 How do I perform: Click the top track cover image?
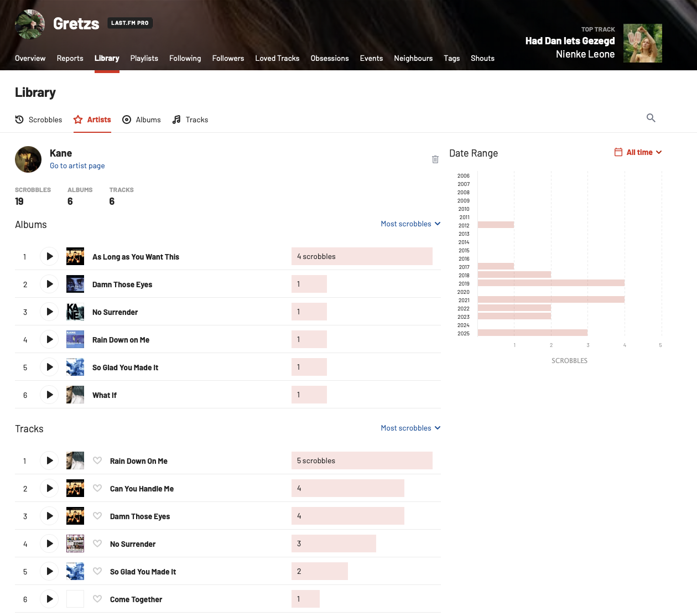(x=643, y=43)
